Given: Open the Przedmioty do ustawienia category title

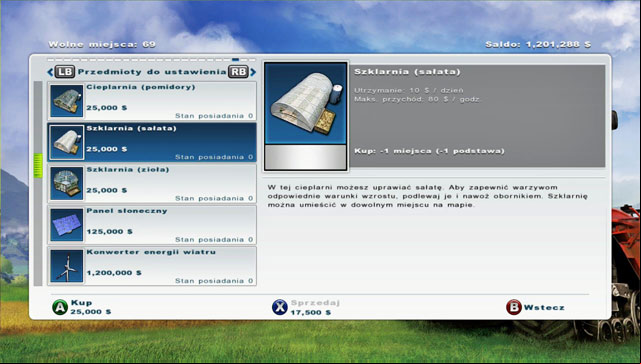Looking at the screenshot, I should coord(152,72).
